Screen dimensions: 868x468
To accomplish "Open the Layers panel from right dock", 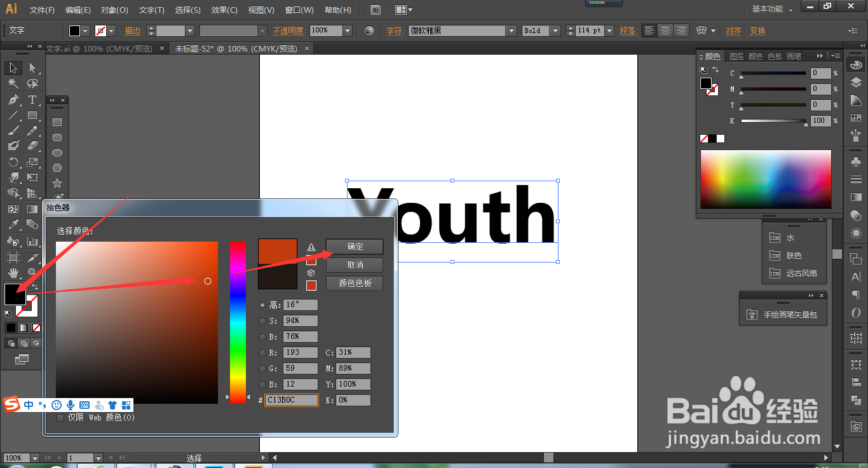I will 856,83.
